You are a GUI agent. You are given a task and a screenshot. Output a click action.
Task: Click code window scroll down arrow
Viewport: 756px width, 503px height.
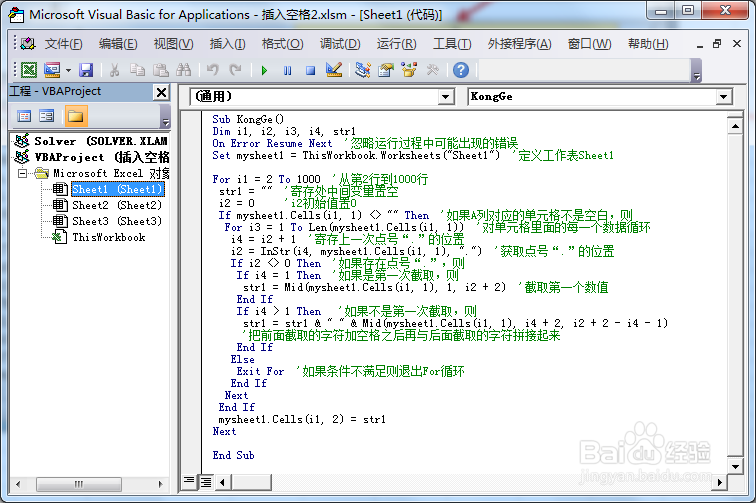(735, 466)
